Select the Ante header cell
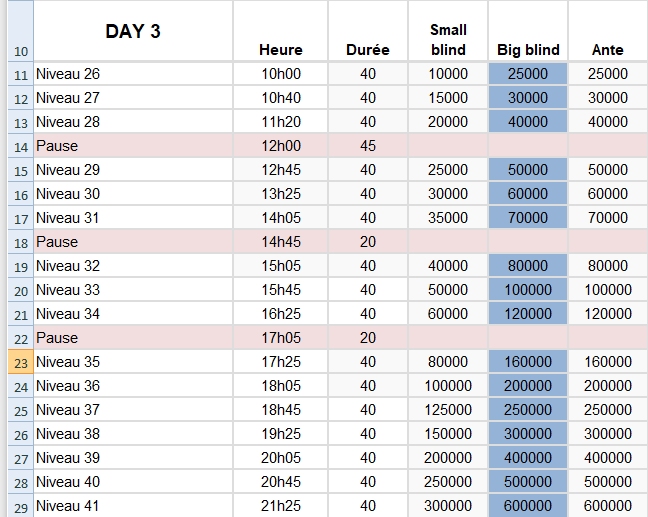 point(607,49)
